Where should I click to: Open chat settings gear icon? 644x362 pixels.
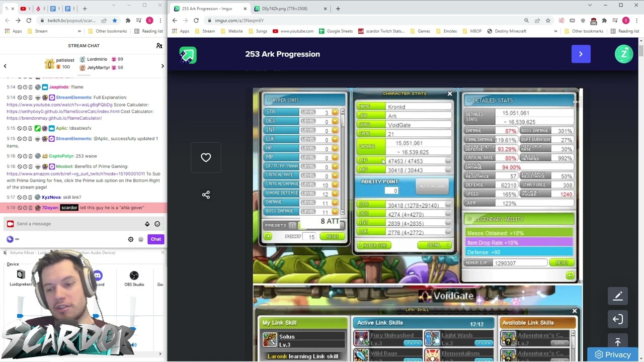pyautogui.click(x=131, y=239)
